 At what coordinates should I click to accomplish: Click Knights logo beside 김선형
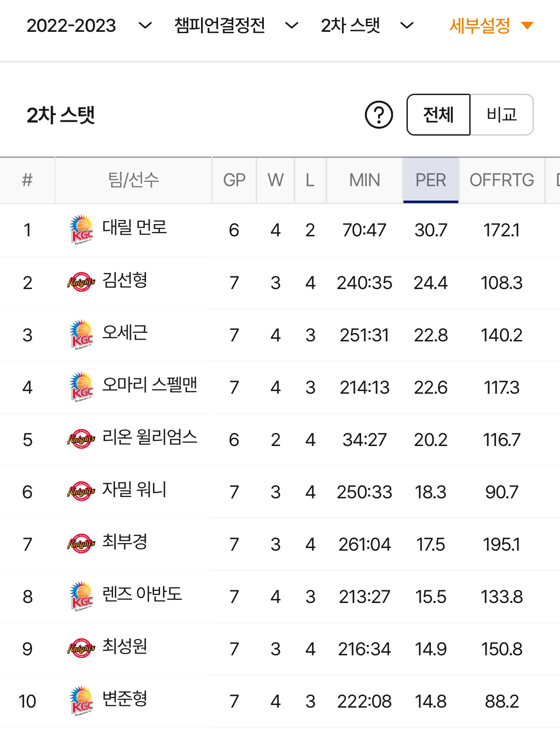pos(81,282)
